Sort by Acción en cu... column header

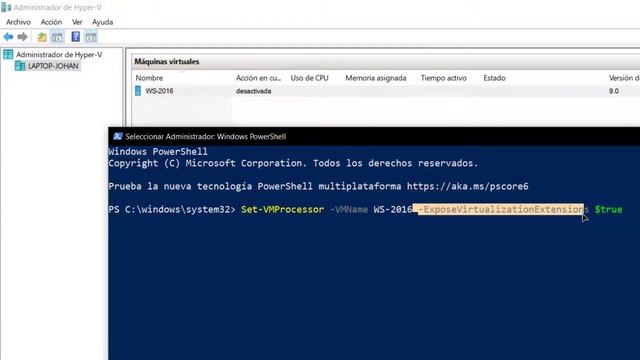[258, 78]
